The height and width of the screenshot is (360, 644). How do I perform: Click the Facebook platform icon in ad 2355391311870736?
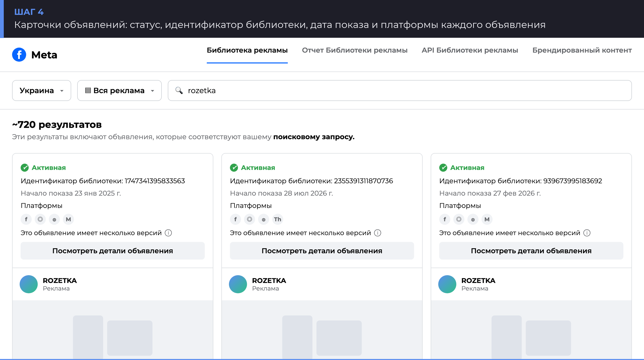(x=235, y=219)
